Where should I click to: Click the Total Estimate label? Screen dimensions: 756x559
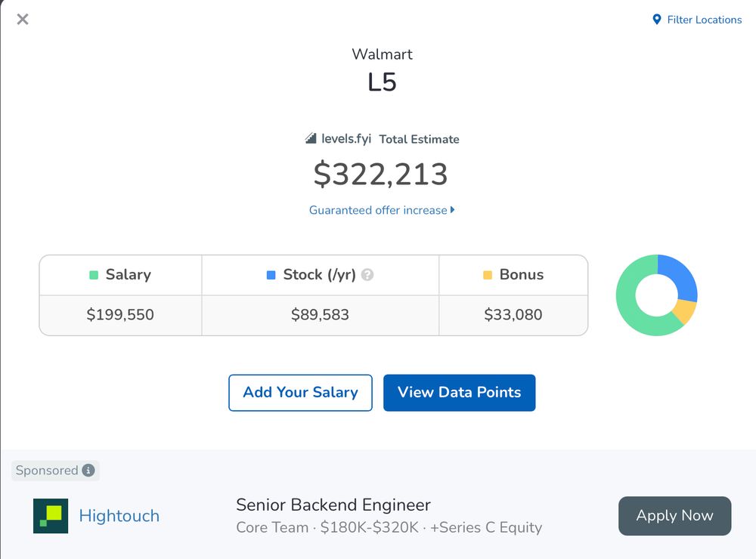click(x=419, y=139)
